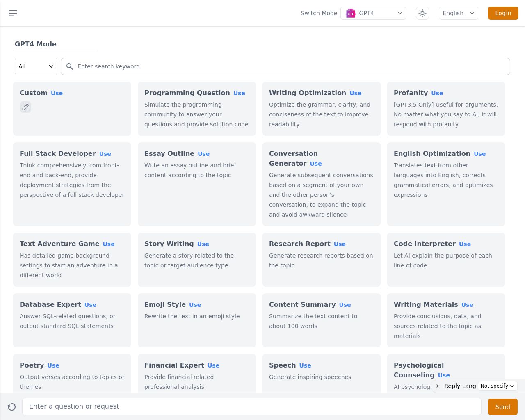This screenshot has width=525, height=420.
Task: Open the English language dropdown
Action: [459, 13]
